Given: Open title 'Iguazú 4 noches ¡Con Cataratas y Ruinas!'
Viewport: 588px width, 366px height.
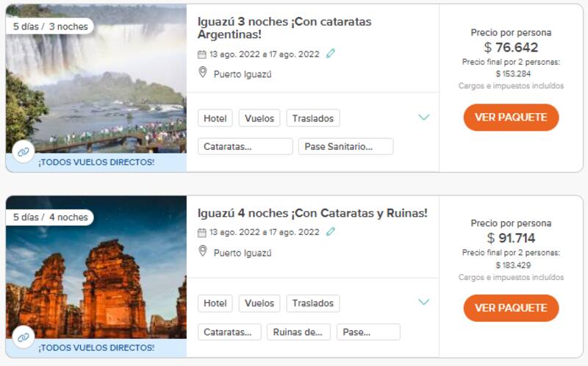Looking at the screenshot, I should [312, 214].
